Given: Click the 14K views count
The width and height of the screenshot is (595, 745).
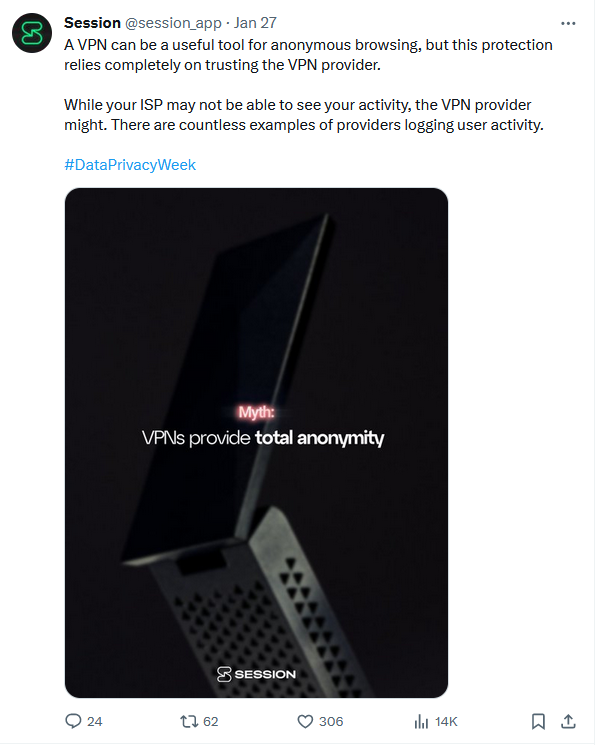Looking at the screenshot, I should tap(446, 722).
